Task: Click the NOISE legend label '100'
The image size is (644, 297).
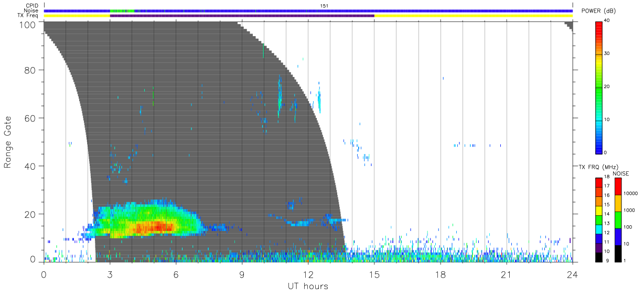Action: 627,227
